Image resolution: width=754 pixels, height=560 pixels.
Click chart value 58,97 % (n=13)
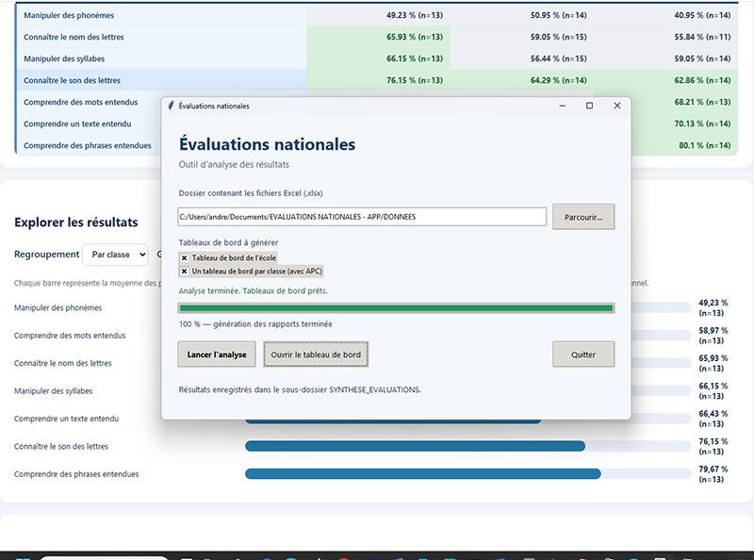click(713, 336)
